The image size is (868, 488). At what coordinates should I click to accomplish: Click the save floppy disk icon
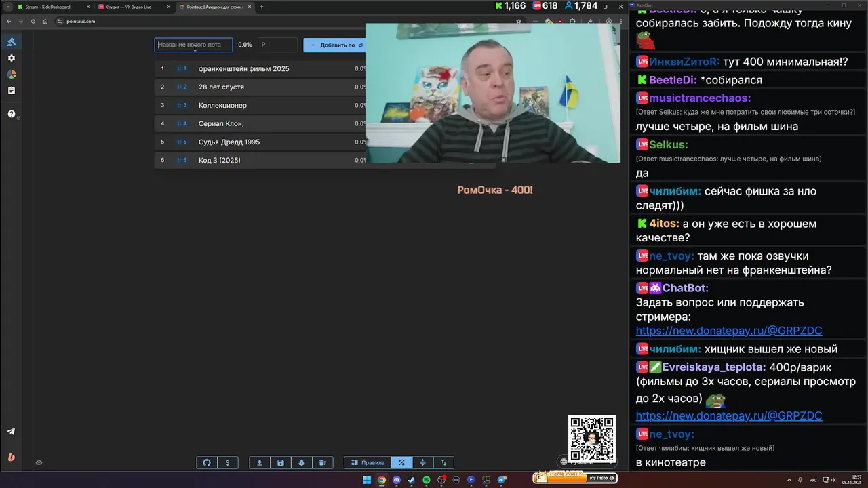(x=280, y=462)
